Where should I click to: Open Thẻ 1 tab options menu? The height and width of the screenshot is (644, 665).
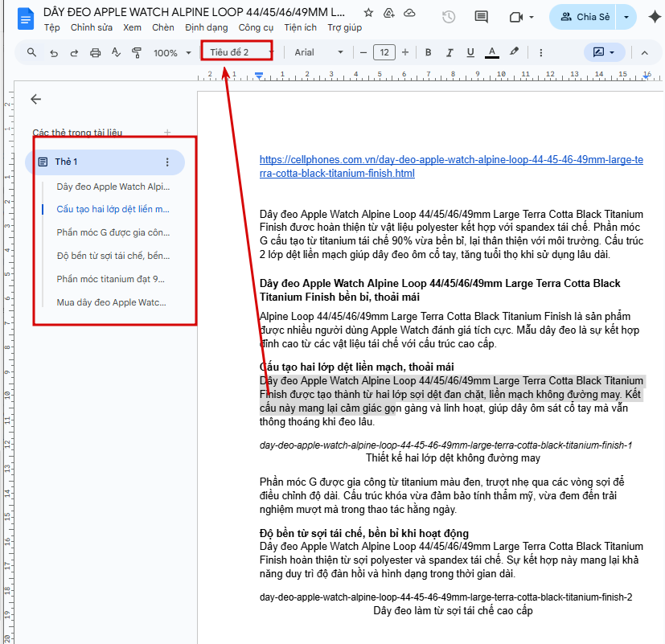tap(167, 162)
